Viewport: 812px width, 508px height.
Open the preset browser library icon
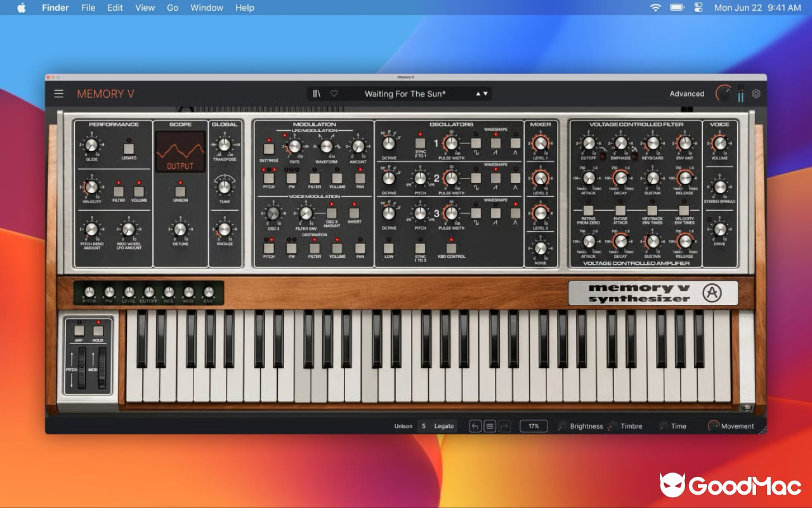point(317,94)
